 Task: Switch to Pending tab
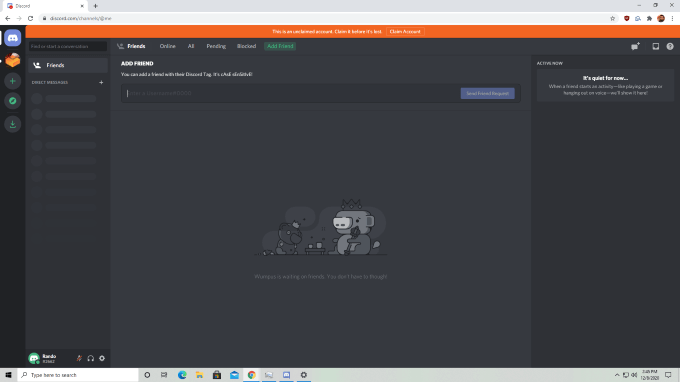(216, 46)
